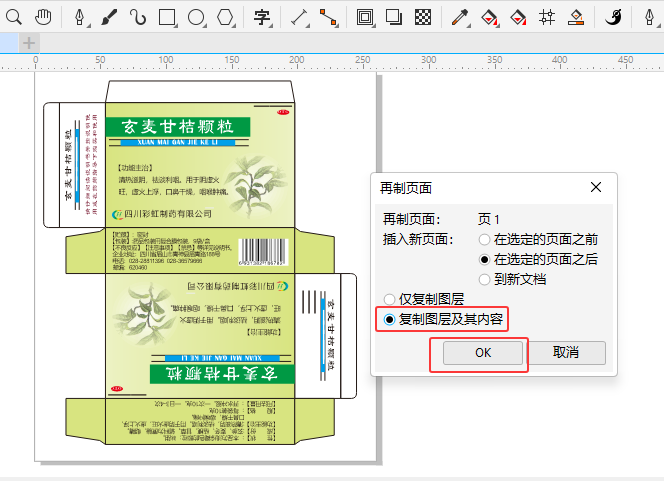Select the Drop Shadow tool
664x481 pixels.
pos(394,17)
